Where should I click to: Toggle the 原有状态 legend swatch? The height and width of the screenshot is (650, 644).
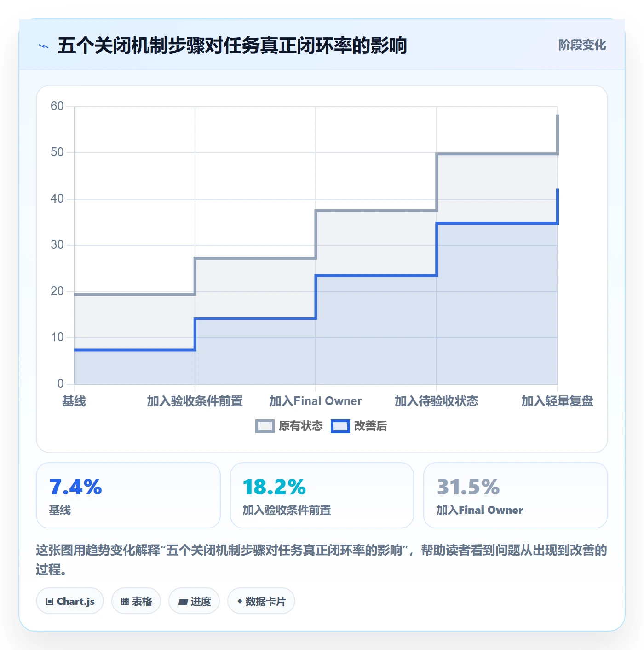coord(265,426)
